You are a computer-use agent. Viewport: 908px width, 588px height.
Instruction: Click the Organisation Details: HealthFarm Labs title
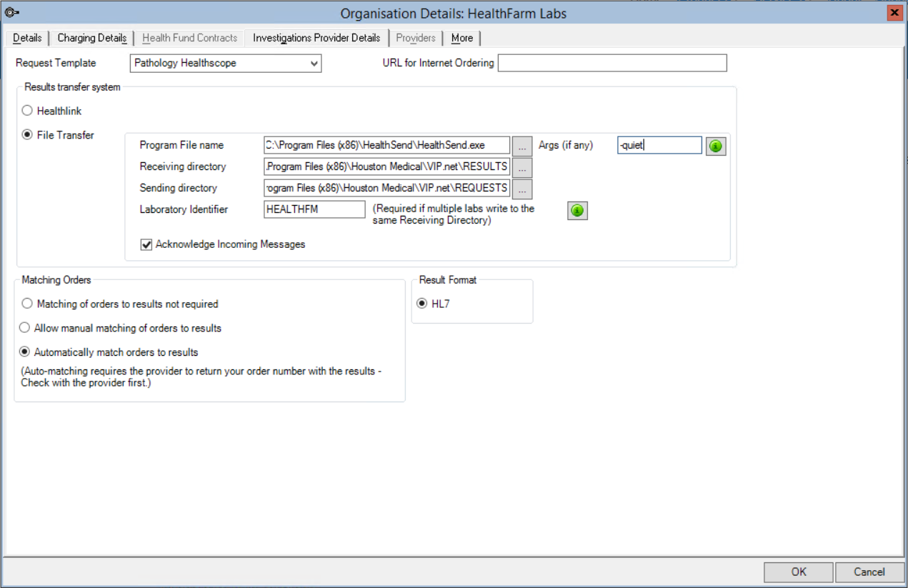point(454,14)
